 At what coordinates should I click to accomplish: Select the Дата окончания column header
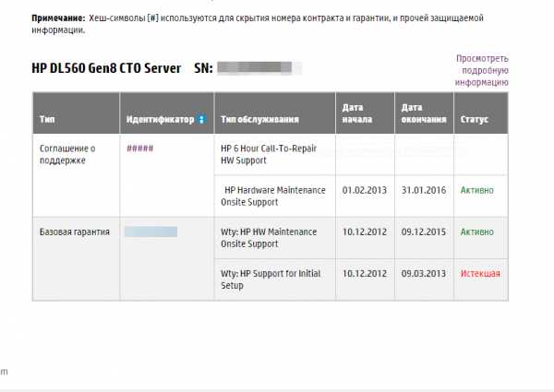click(x=424, y=113)
